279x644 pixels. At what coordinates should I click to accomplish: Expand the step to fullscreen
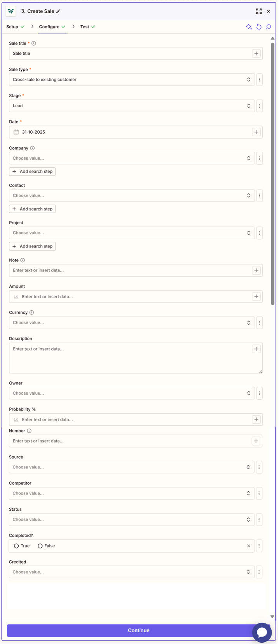[x=259, y=11]
